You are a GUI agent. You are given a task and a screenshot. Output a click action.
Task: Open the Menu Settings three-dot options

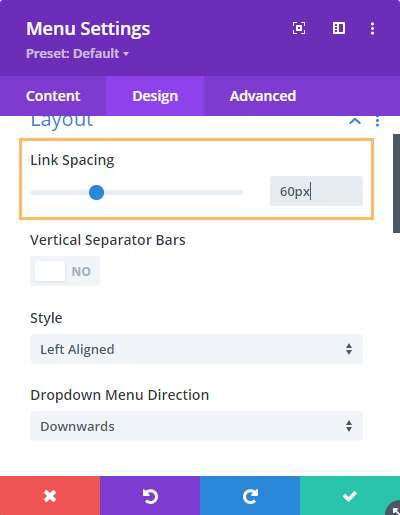tap(372, 28)
